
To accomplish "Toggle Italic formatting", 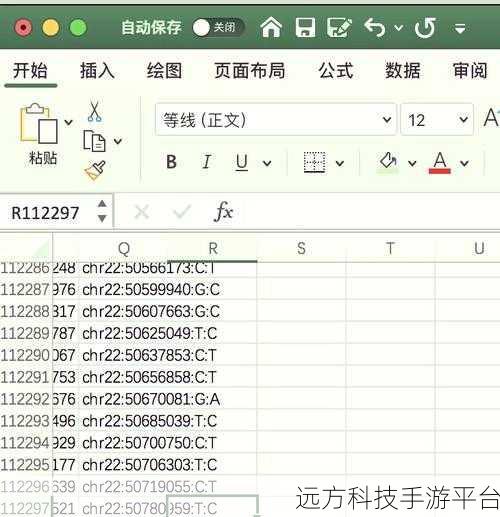I will coord(207,162).
